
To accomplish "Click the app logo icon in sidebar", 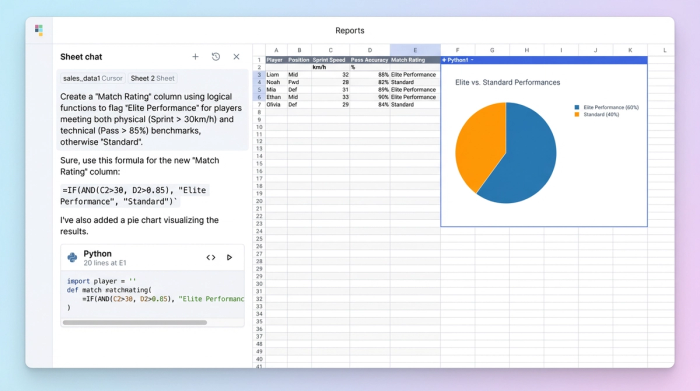I will pyautogui.click(x=39, y=30).
